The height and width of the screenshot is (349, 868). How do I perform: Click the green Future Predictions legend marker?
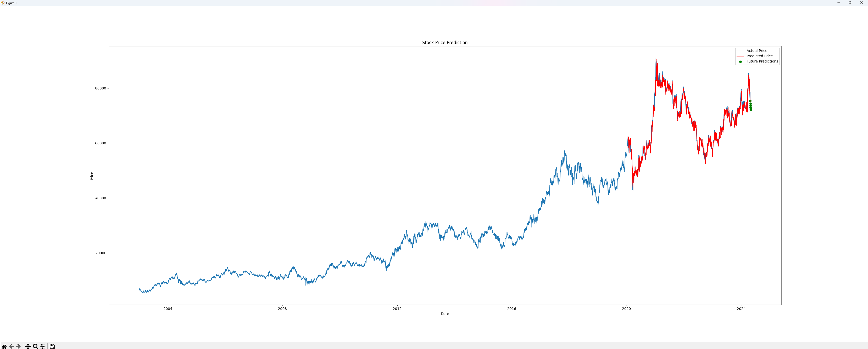tap(740, 61)
